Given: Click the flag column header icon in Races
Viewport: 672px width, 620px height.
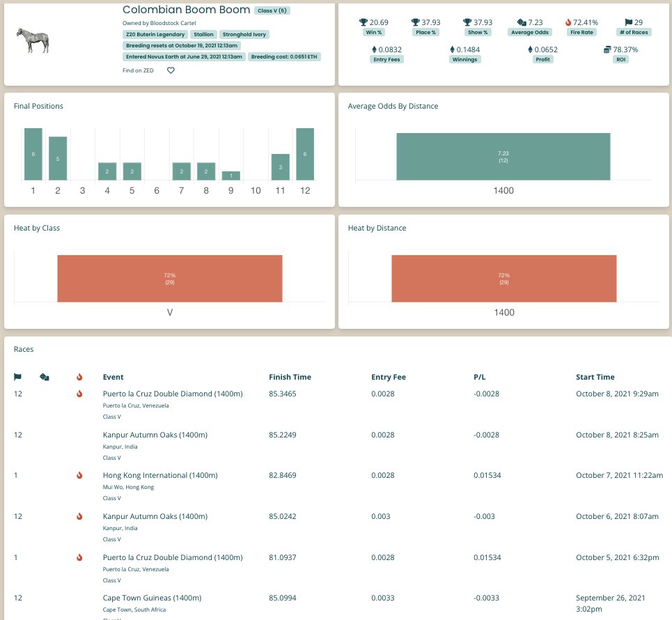Looking at the screenshot, I should 17,377.
